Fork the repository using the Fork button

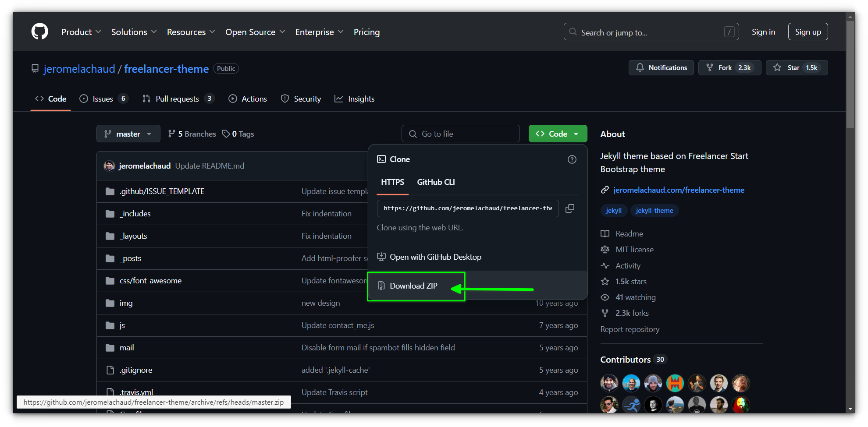[x=729, y=68]
